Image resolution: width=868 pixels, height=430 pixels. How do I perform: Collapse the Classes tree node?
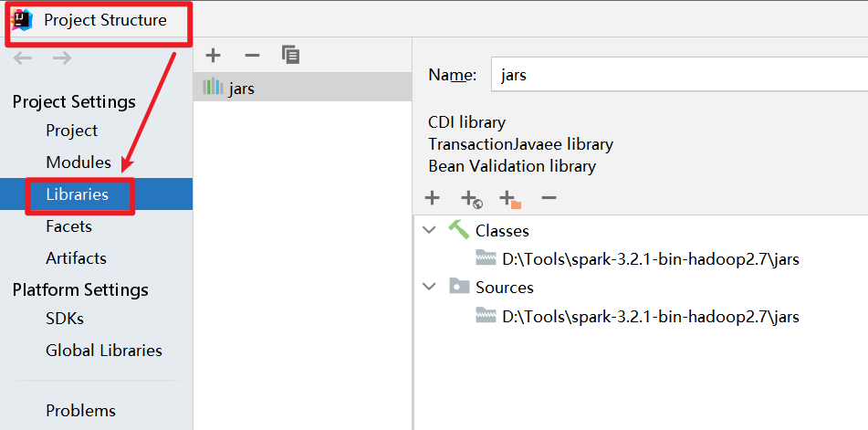pyautogui.click(x=430, y=231)
